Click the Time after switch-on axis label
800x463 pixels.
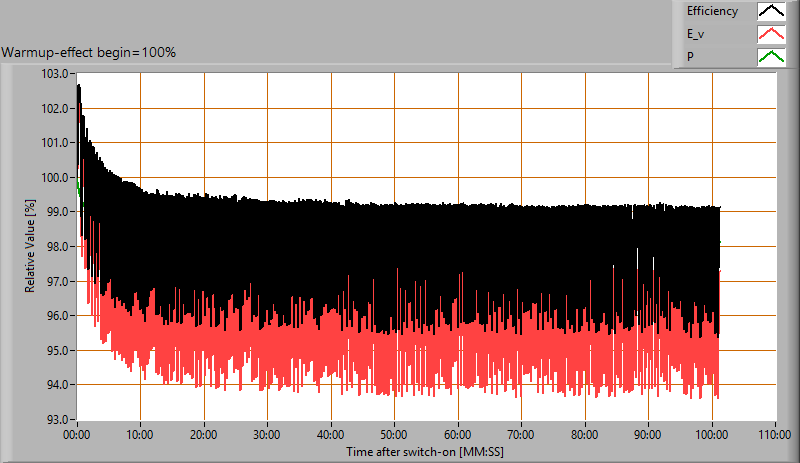424,452
